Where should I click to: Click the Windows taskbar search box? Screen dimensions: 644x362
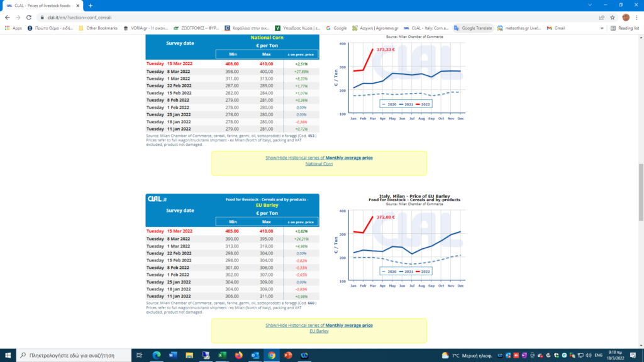[75, 355]
